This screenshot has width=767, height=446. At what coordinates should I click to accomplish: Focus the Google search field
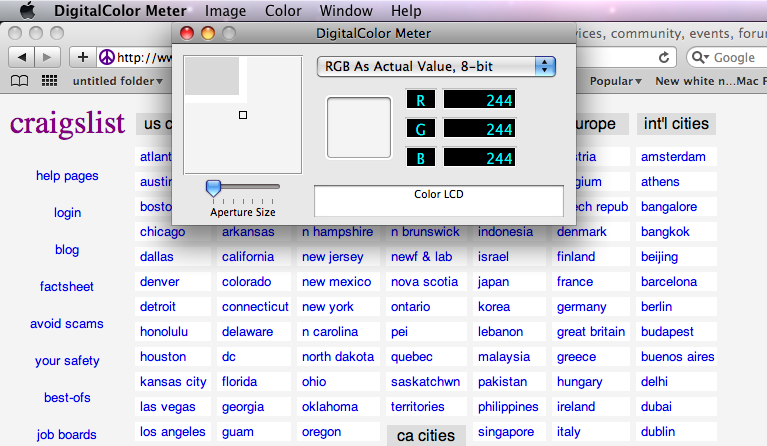tap(727, 57)
